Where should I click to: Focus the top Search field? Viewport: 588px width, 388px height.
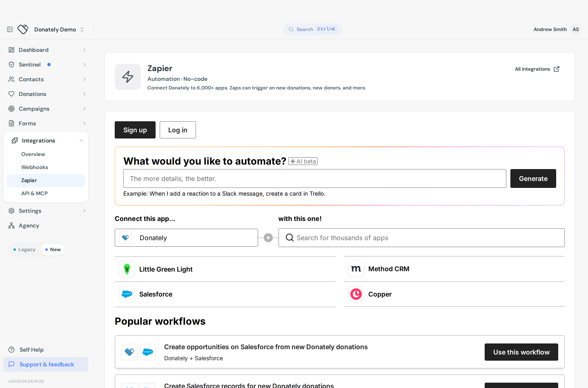tap(312, 29)
